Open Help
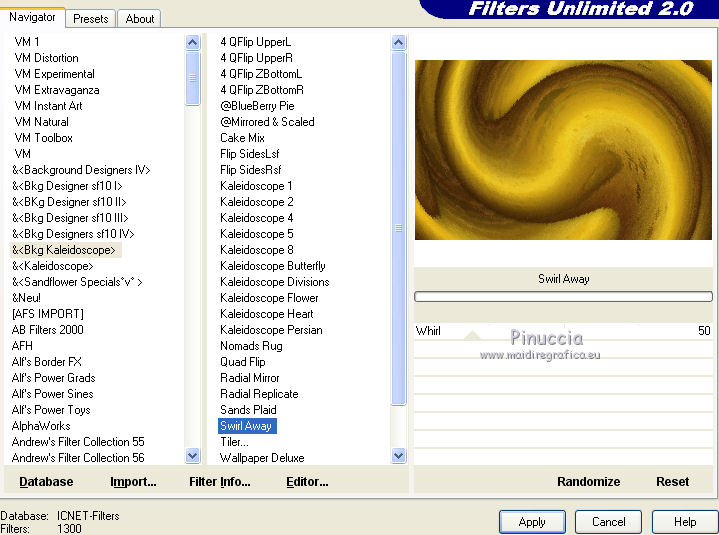 coord(685,522)
